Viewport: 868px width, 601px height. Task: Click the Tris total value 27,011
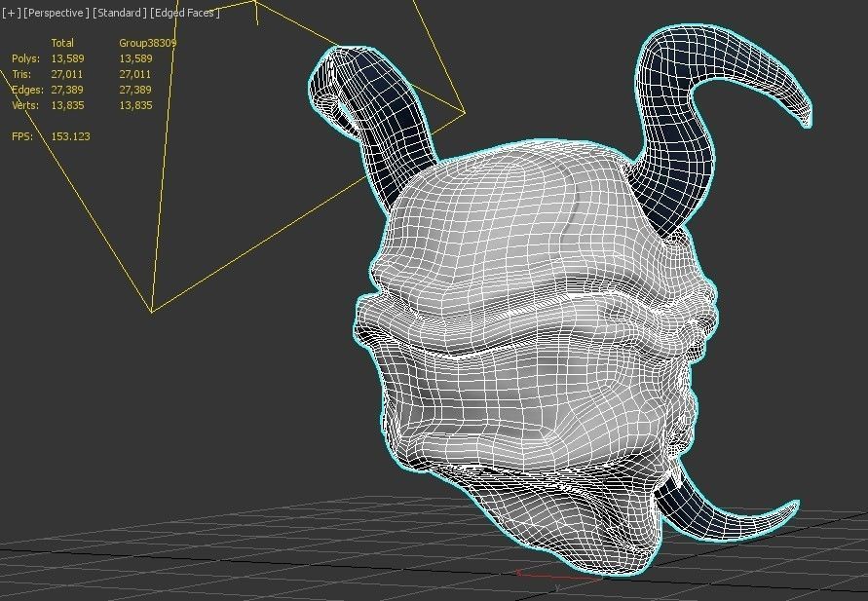67,74
